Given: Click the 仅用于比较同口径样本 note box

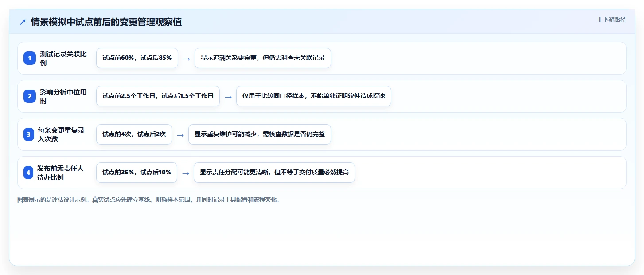Looking at the screenshot, I should pyautogui.click(x=314, y=96).
